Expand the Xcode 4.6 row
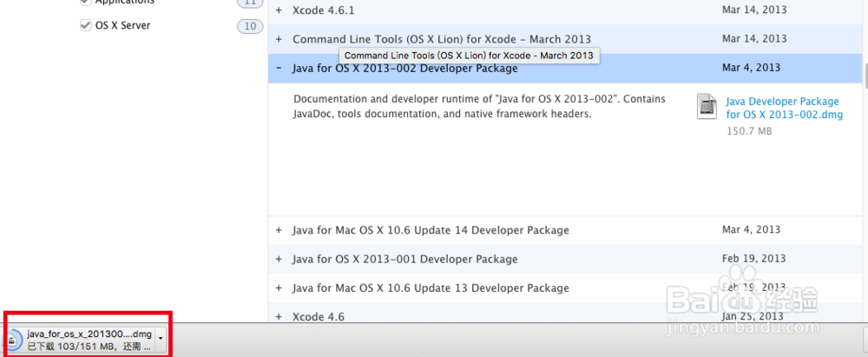Image resolution: width=868 pixels, height=357 pixels. 279,317
